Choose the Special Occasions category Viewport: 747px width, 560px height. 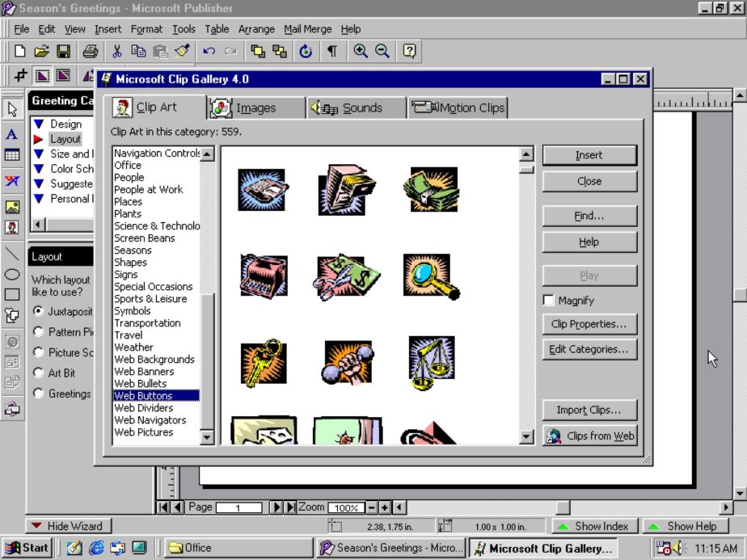[x=153, y=287]
